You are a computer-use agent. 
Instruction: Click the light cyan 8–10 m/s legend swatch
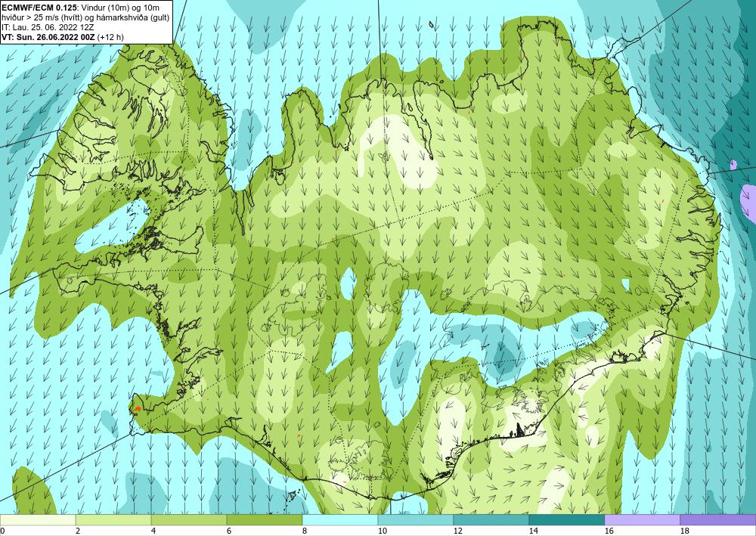click(340, 520)
